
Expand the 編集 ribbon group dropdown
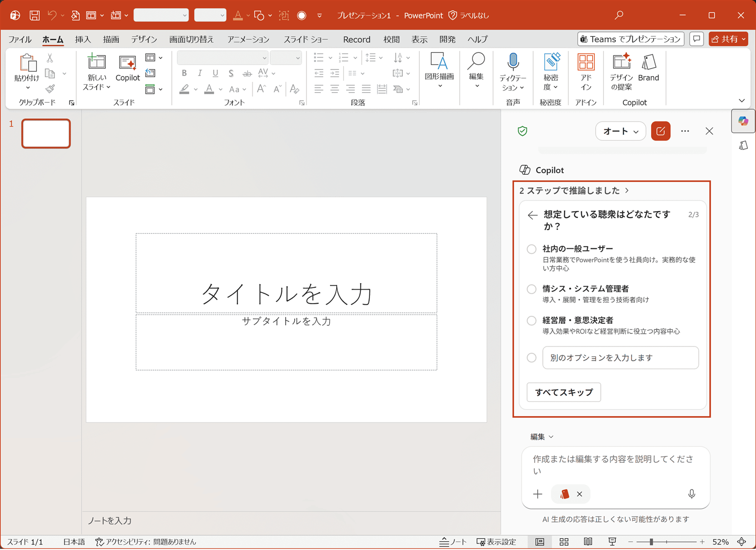[476, 86]
